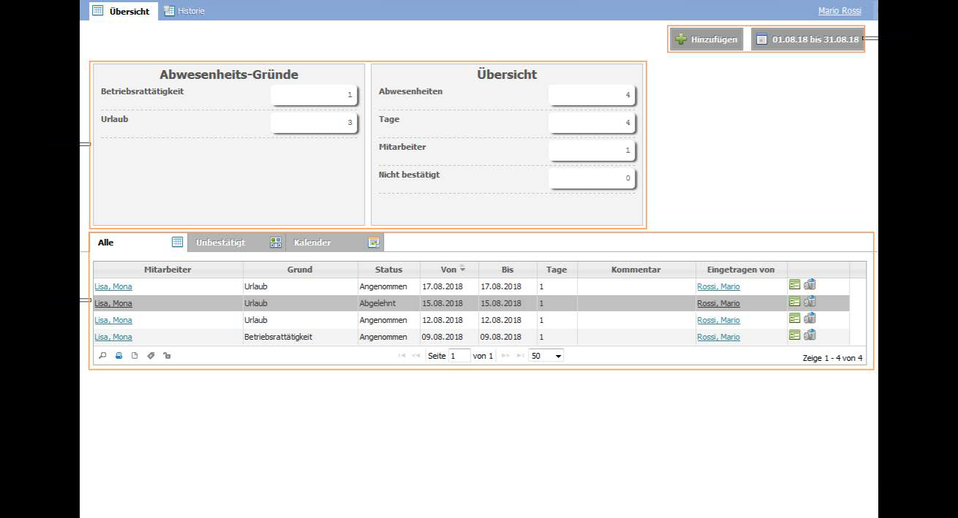Sort by the Status column header
This screenshot has height=518, width=958.
(389, 269)
